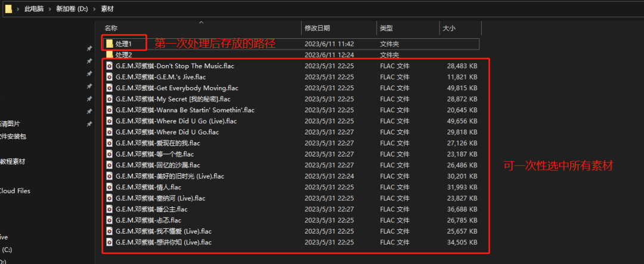Click the folder icon in the address bar
The image size is (644, 264).
[x=8, y=8]
